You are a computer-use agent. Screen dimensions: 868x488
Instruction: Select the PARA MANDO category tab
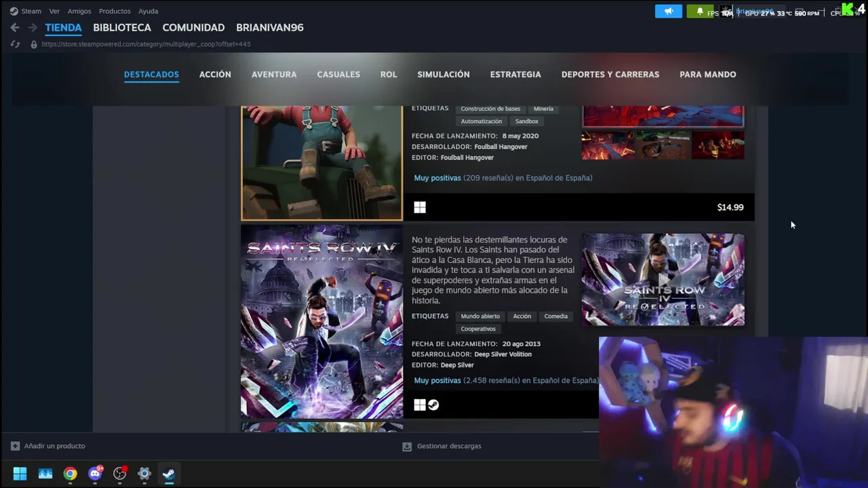[708, 75]
